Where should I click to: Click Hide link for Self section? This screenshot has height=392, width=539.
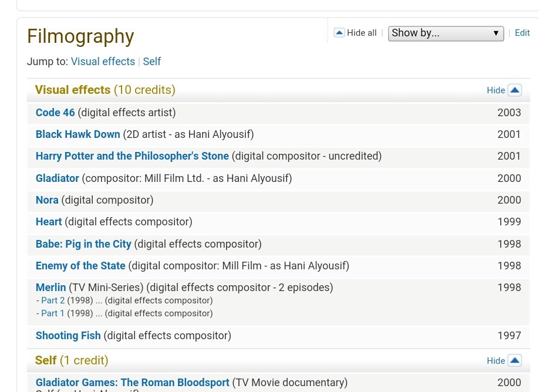pyautogui.click(x=496, y=361)
